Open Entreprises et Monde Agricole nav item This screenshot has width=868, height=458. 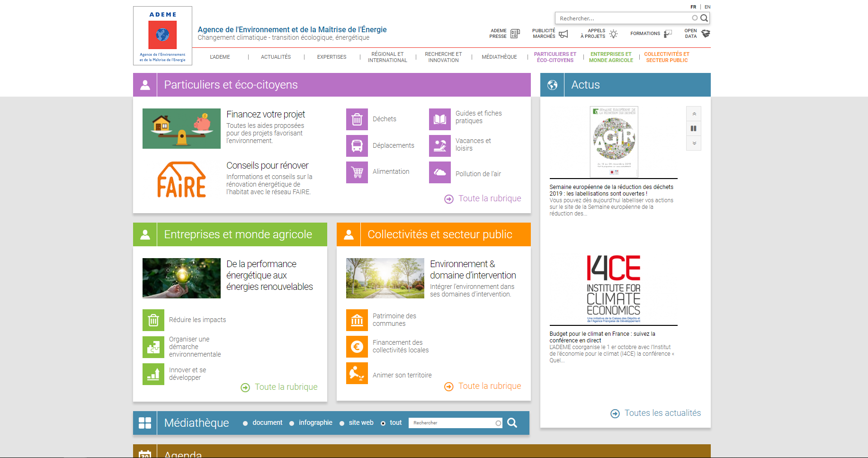pyautogui.click(x=611, y=57)
